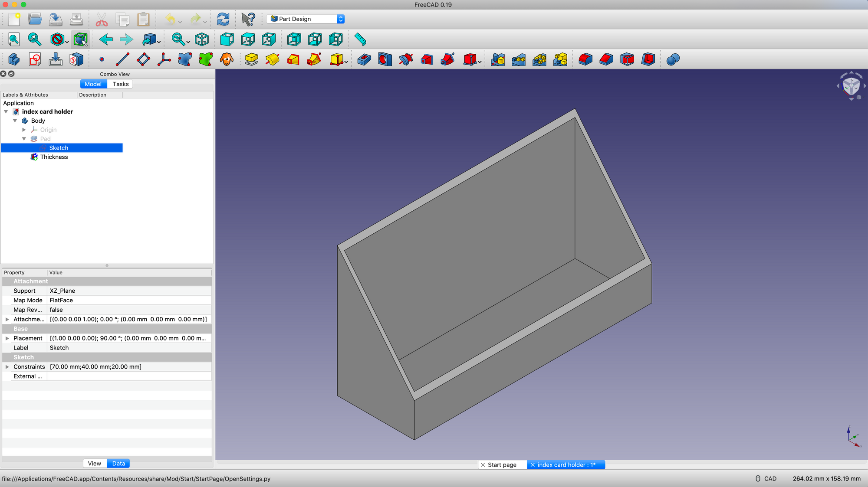Expand the Placement property row
Image resolution: width=868 pixels, height=487 pixels.
7,338
